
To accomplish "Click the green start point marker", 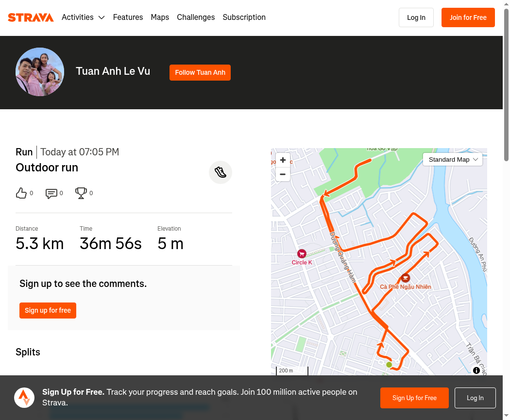I will coord(389,365).
